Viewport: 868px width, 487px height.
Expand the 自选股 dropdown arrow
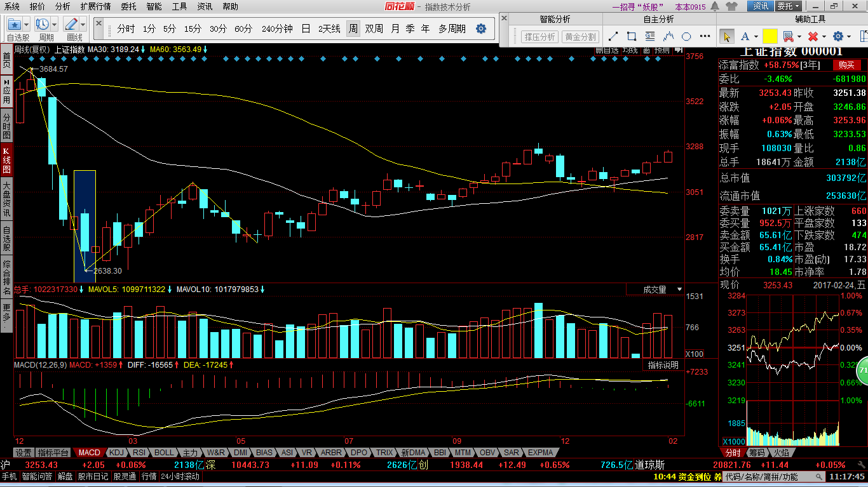click(x=27, y=24)
